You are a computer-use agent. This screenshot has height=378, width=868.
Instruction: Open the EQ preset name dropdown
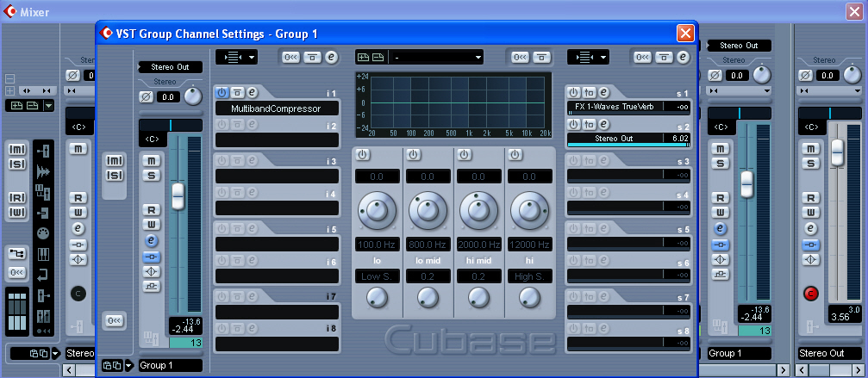[436, 57]
